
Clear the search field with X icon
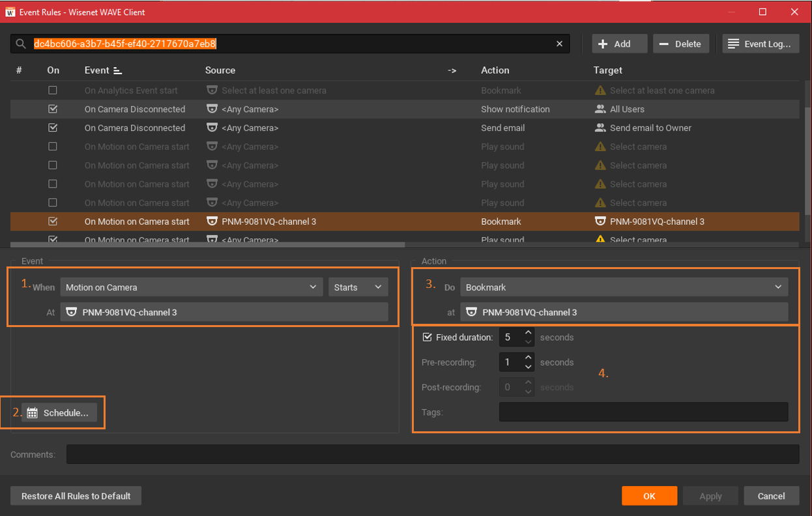559,44
